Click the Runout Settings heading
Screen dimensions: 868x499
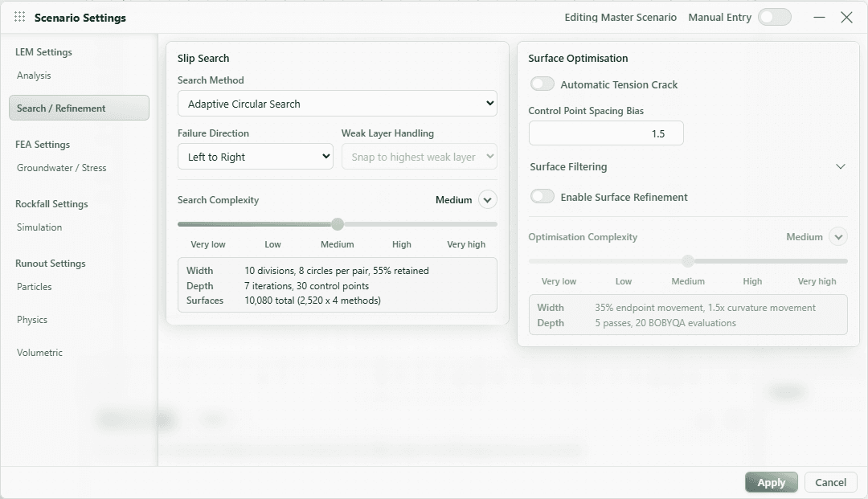click(x=51, y=264)
